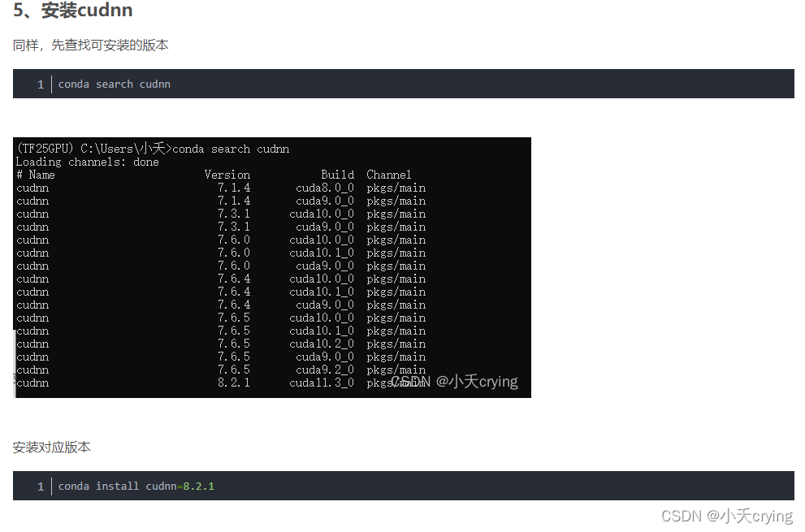Click build 'cuda9.0_0' in the 7.6.0 row

click(324, 266)
